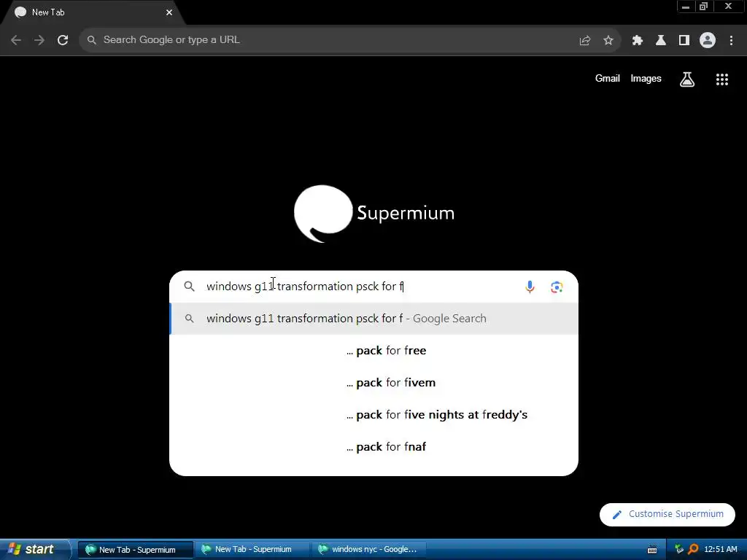Open Search Labs flask icon on page
Viewport: 747px width, 560px height.
[687, 79]
